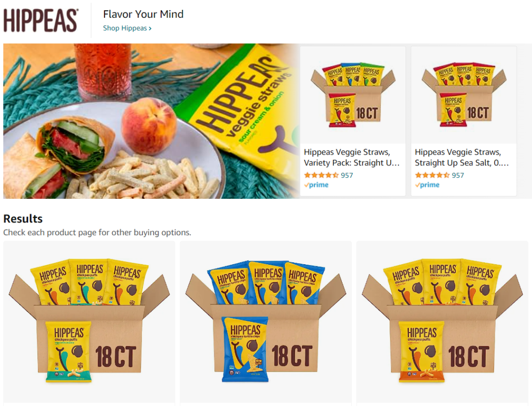This screenshot has width=532, height=406.
Task: Click the Prime badge on the Sea Salt card
Action: (x=427, y=185)
